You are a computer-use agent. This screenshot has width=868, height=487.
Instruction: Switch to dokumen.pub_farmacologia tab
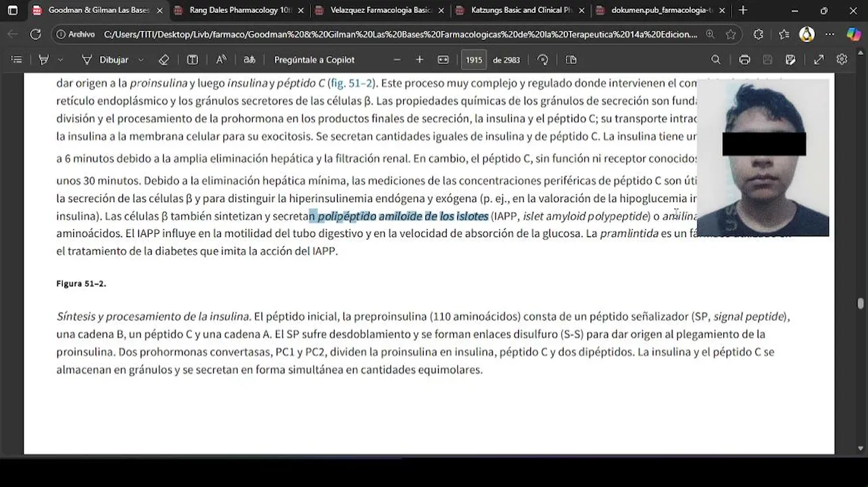661,10
